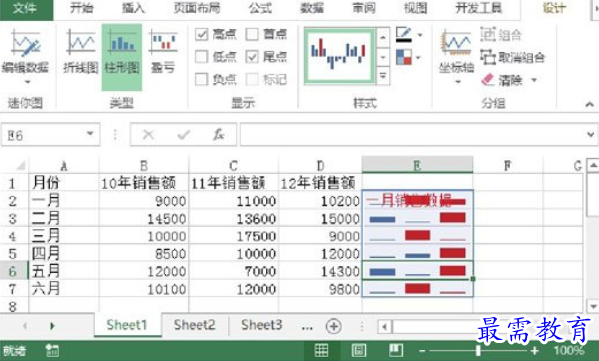Viewport: 599px width, 361px height.
Task: Expand the formula bar chevron
Action: pyautogui.click(x=591, y=134)
